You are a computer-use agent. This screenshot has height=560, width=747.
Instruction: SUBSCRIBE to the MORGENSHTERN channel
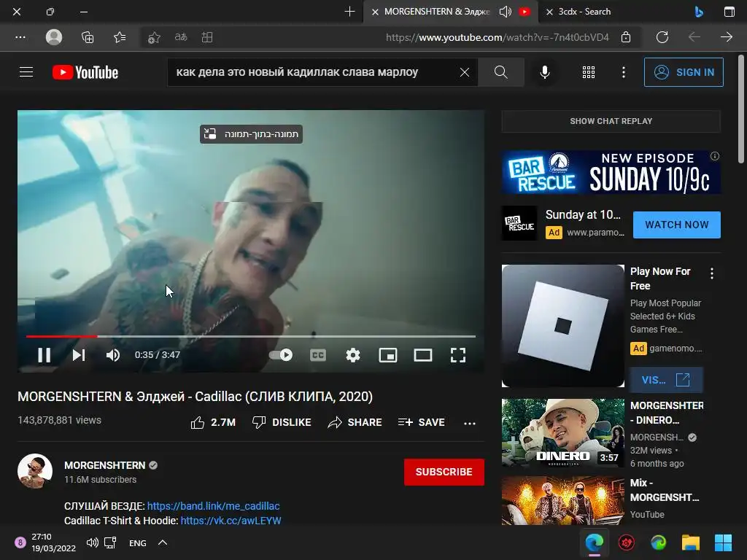point(444,472)
